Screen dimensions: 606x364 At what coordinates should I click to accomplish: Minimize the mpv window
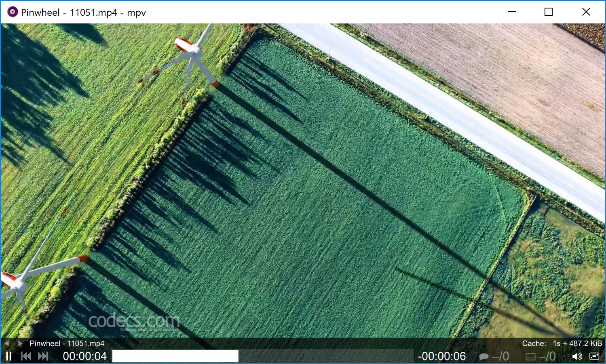512,12
